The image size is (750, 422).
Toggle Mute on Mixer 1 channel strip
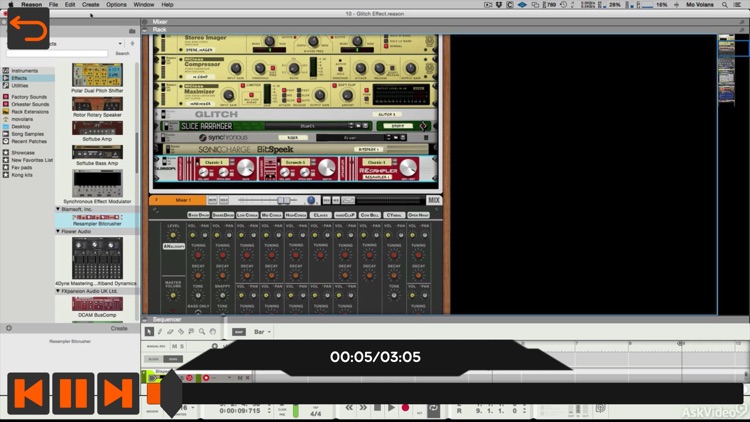212,200
